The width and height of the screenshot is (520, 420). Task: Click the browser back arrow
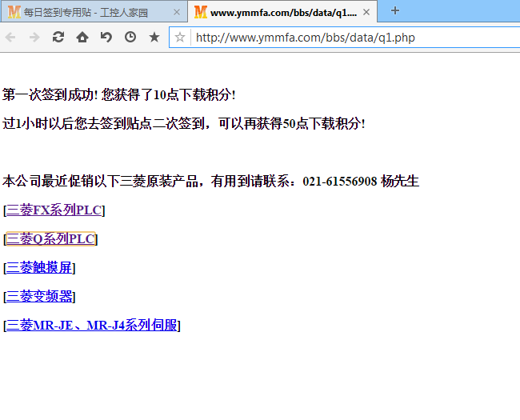click(11, 37)
